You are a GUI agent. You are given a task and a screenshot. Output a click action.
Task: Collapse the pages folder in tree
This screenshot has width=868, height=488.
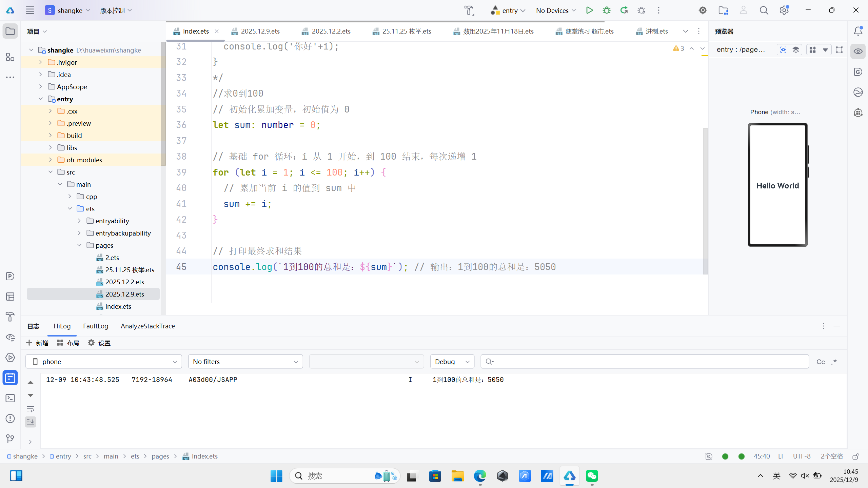tap(79, 245)
